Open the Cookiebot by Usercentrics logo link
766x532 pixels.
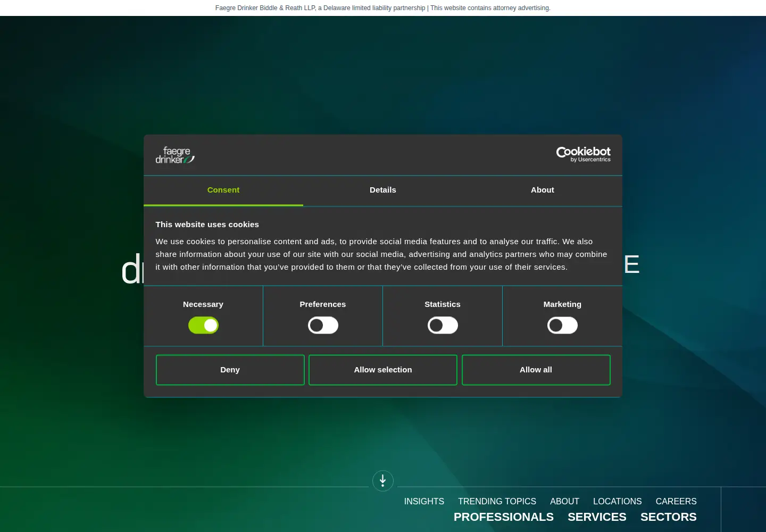583,154
